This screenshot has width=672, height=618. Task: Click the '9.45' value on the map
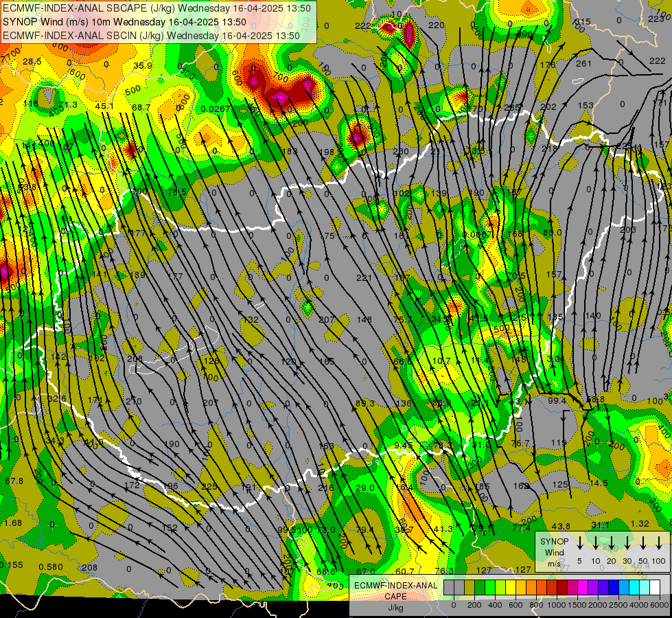[x=404, y=445]
